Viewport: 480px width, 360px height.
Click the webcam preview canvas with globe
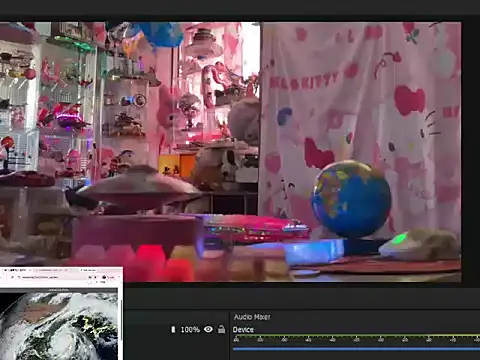coord(230,152)
